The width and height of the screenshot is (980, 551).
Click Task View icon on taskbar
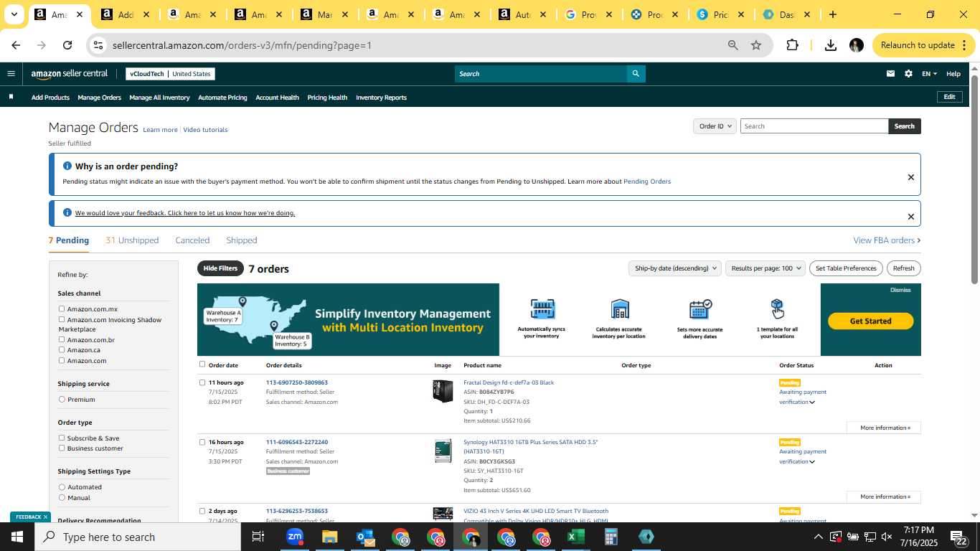258,537
